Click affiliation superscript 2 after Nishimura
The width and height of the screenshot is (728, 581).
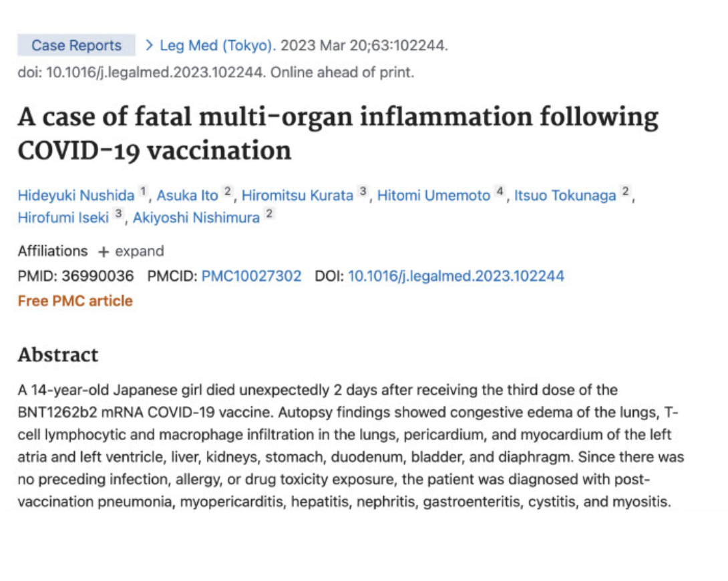click(x=269, y=214)
